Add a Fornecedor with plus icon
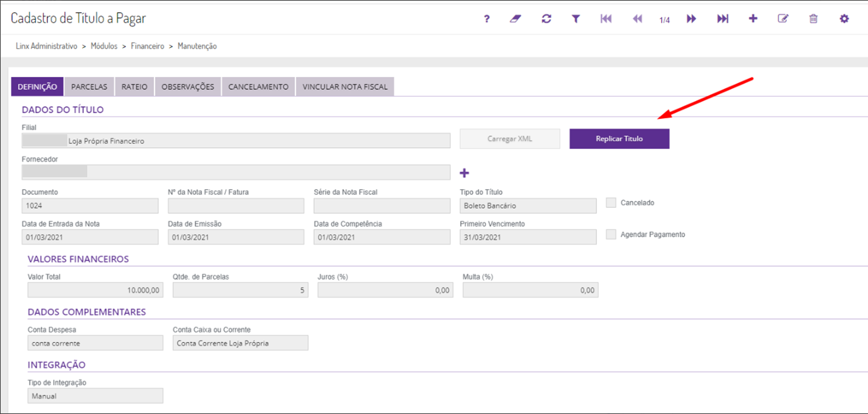The height and width of the screenshot is (414, 868). coord(464,173)
